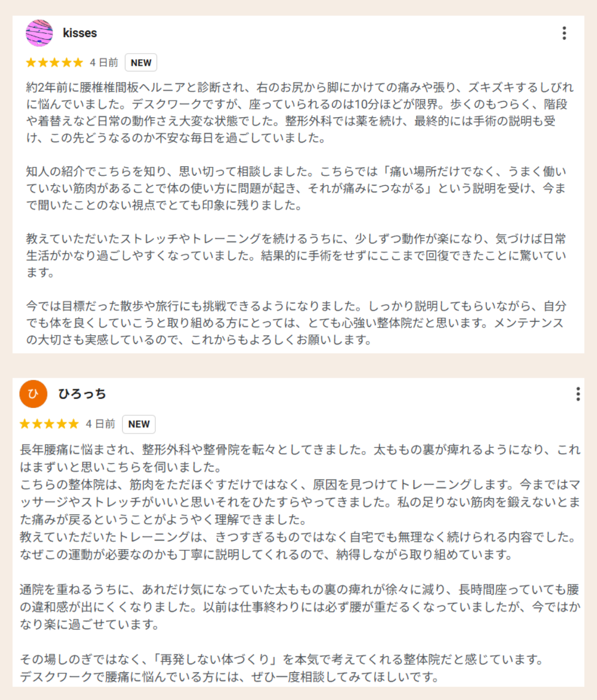The image size is (597, 700).
Task: Open the three-dot menu on ひろっち's review
Action: point(578,394)
